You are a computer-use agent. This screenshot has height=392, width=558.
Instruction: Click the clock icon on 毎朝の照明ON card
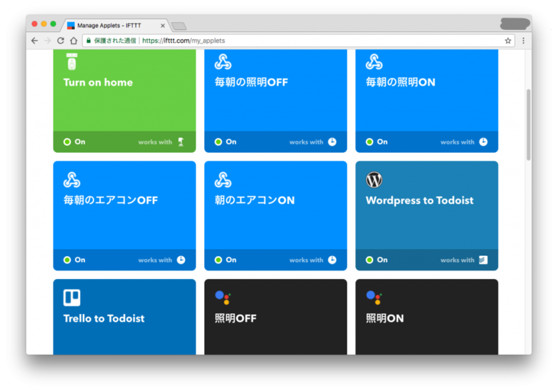pos(483,142)
